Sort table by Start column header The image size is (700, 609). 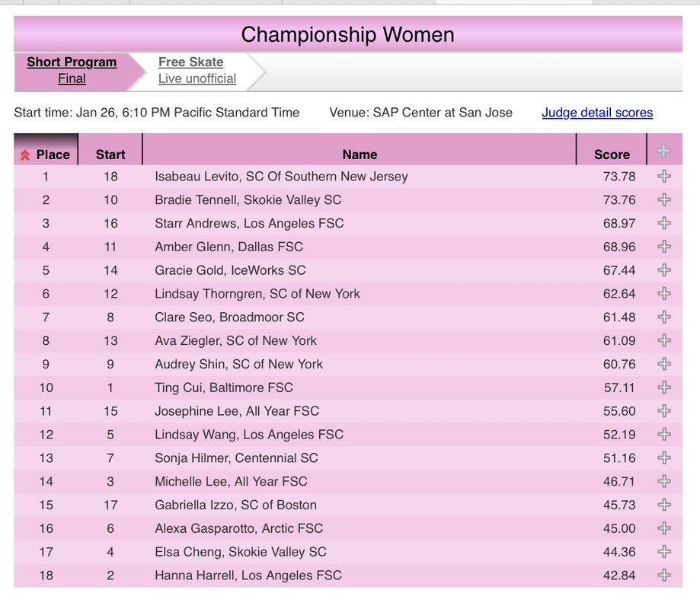110,155
